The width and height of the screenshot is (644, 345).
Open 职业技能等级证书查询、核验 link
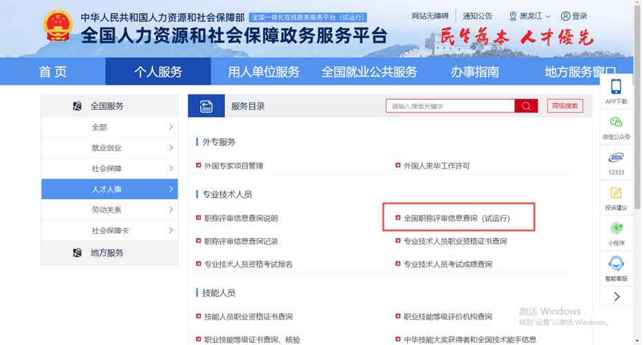point(253,340)
